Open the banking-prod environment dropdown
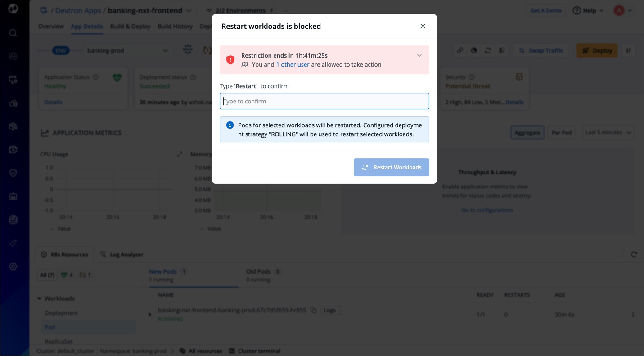Image resolution: width=644 pixels, height=356 pixels. tap(127, 51)
